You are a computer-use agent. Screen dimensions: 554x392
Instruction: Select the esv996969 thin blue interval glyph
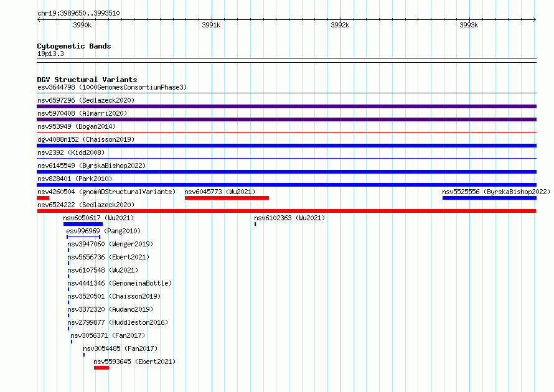(83, 237)
